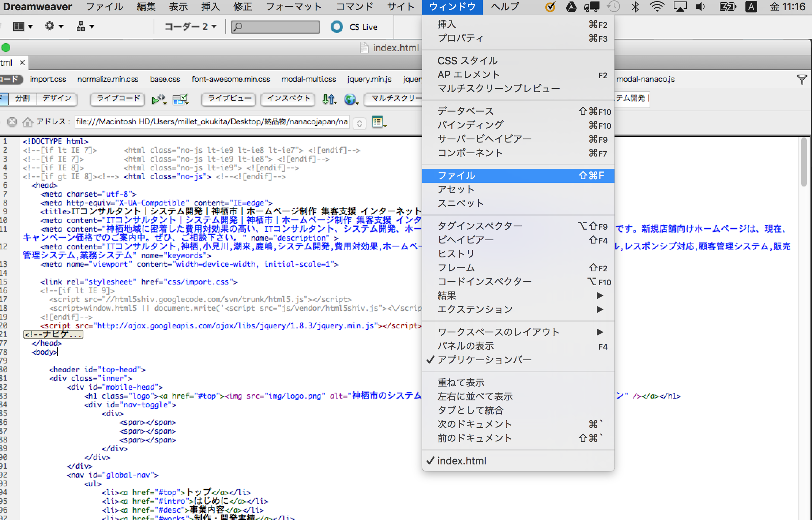Expand the collapsed <!--ナビゲ... code block

pyautogui.click(x=53, y=334)
